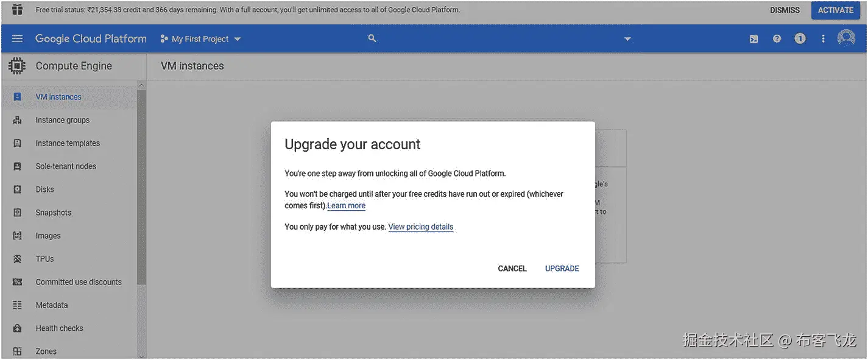Click the Zones sidebar icon

[17, 351]
